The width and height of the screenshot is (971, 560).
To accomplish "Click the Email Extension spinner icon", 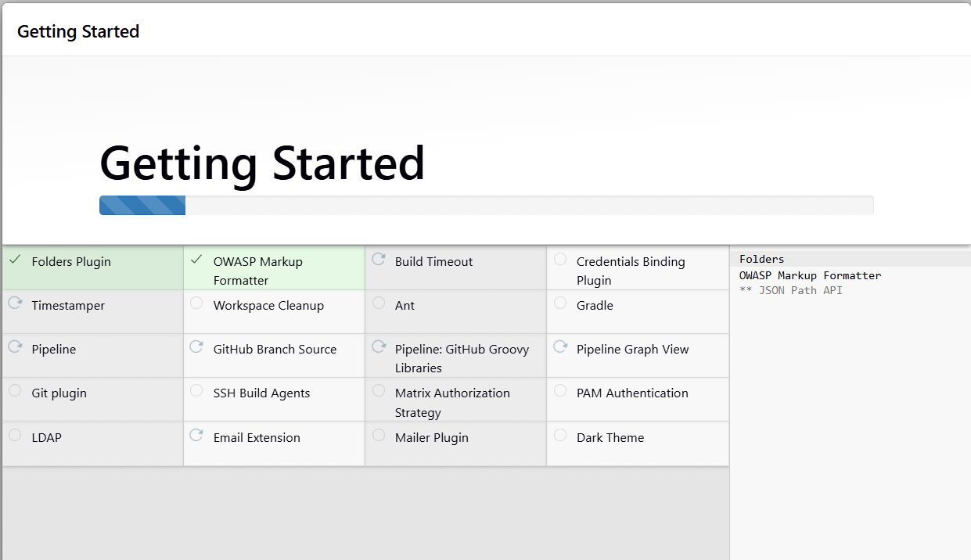I will pos(196,435).
